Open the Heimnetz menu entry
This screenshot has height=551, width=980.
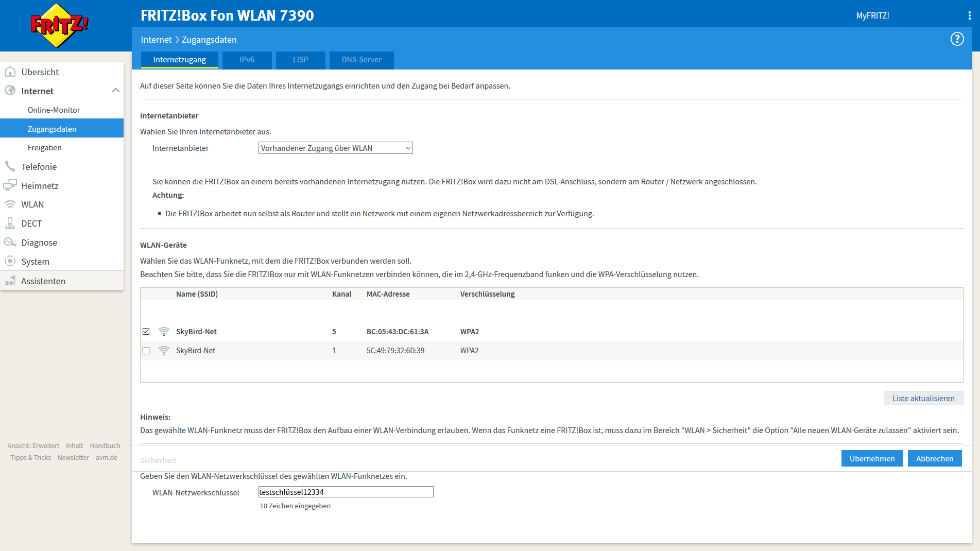pyautogui.click(x=40, y=186)
